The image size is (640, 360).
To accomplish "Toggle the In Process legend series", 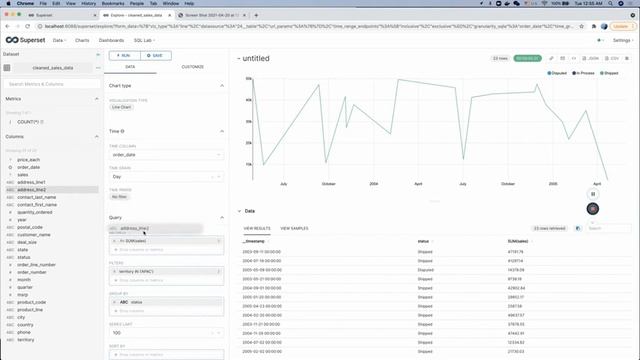I will pyautogui.click(x=583, y=73).
